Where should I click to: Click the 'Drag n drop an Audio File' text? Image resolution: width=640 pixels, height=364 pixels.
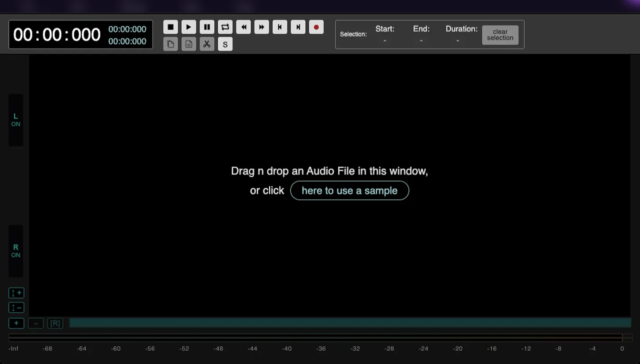[x=329, y=171]
